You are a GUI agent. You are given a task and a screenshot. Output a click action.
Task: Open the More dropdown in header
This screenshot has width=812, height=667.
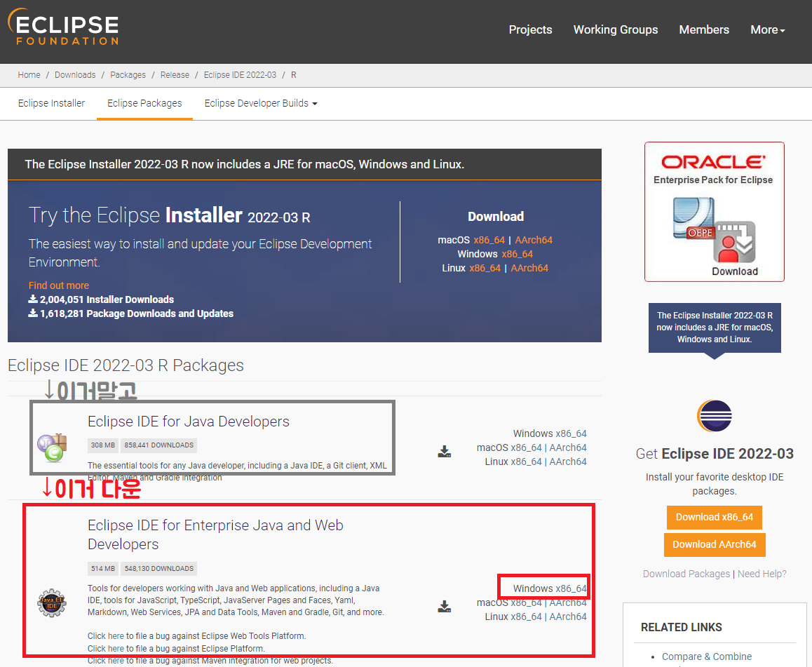coord(767,29)
